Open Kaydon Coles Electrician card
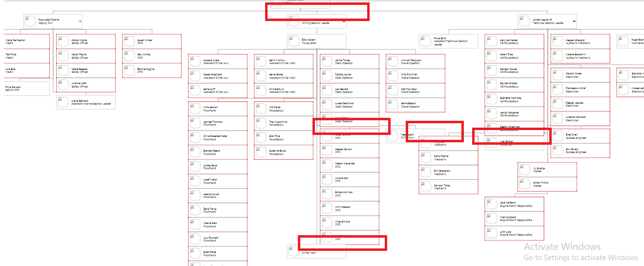Image resolution: width=644 pixels, height=266 pixels. click(x=581, y=75)
